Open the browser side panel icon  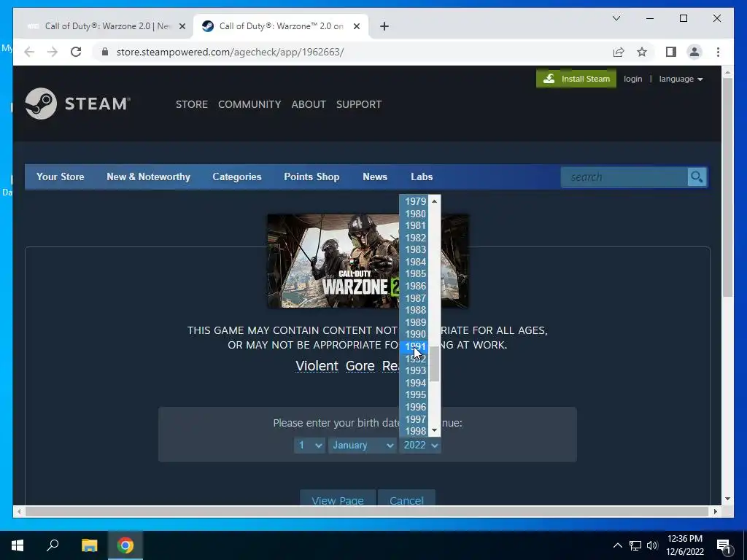pos(671,52)
